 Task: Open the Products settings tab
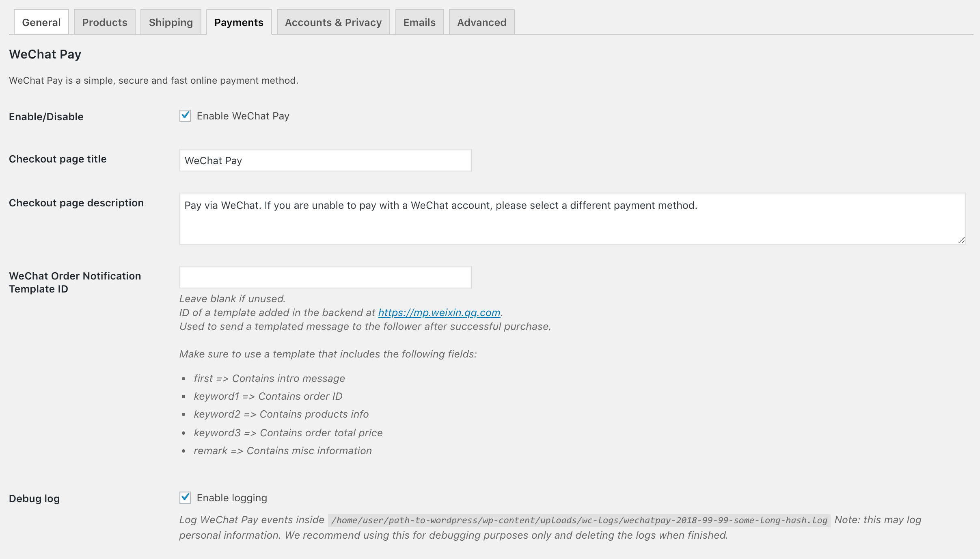pyautogui.click(x=105, y=22)
